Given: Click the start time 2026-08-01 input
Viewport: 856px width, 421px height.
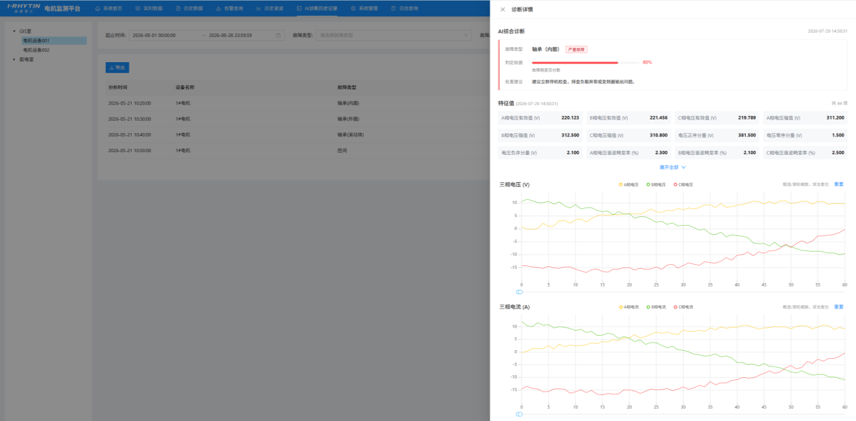Looking at the screenshot, I should [x=163, y=35].
